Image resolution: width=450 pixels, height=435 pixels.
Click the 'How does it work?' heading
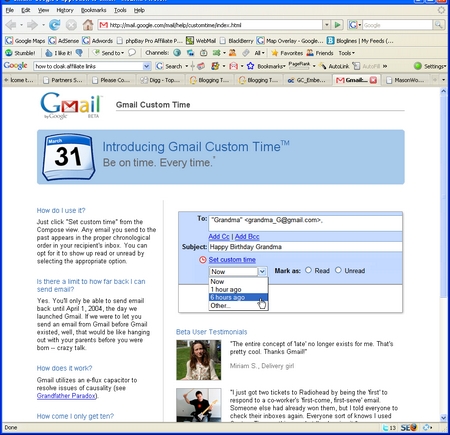64,368
